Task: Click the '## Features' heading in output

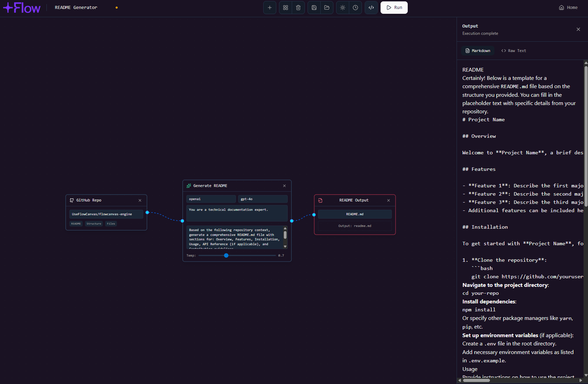Action: pos(479,169)
